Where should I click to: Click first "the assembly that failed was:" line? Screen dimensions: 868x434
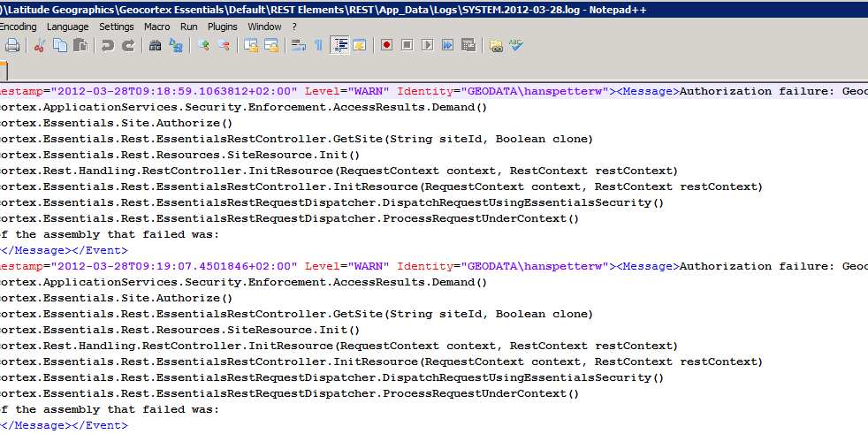110,235
